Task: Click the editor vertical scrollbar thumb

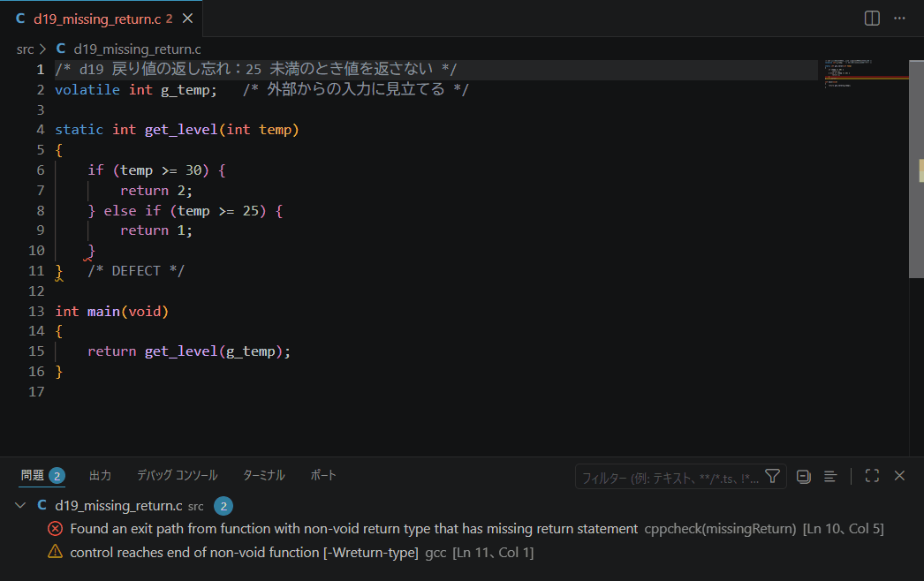Action: tap(916, 169)
